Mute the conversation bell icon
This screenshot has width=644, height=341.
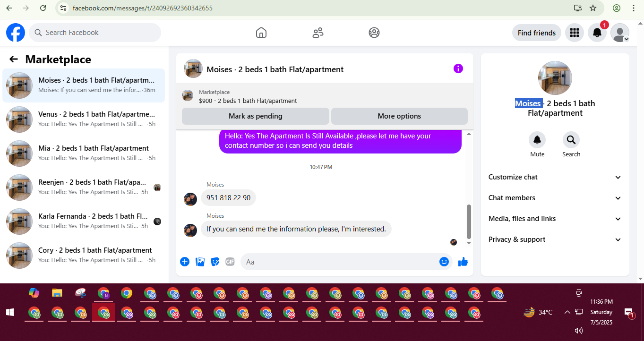(537, 140)
